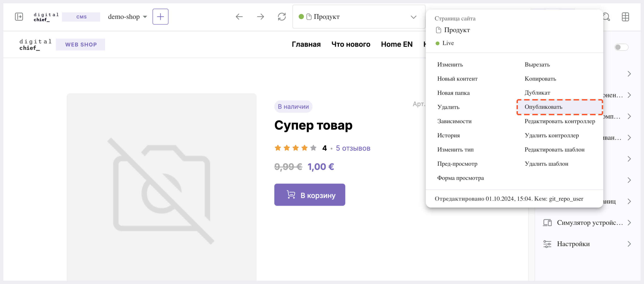Expand the panel row ending 'аниц'
This screenshot has width=644, height=284.
click(629, 201)
